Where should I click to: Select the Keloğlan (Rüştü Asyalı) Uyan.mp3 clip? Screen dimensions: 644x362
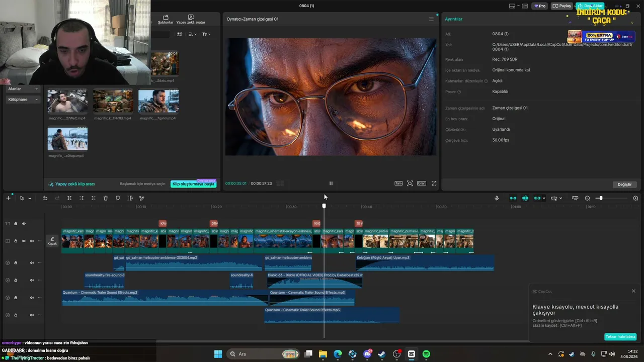click(x=425, y=262)
